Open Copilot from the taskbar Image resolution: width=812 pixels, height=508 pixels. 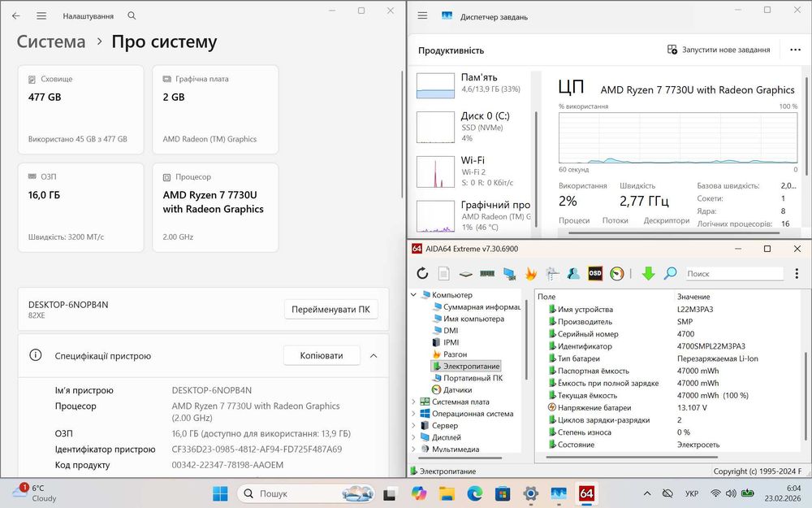[x=418, y=493]
